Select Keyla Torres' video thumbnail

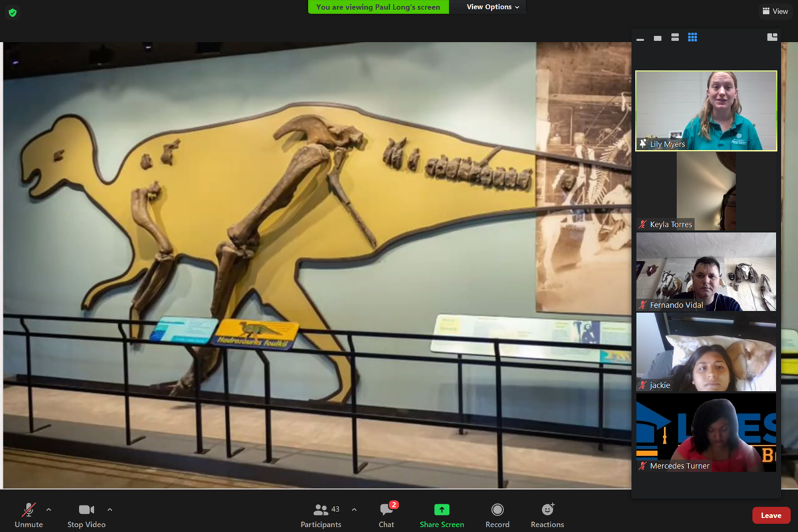(706, 192)
